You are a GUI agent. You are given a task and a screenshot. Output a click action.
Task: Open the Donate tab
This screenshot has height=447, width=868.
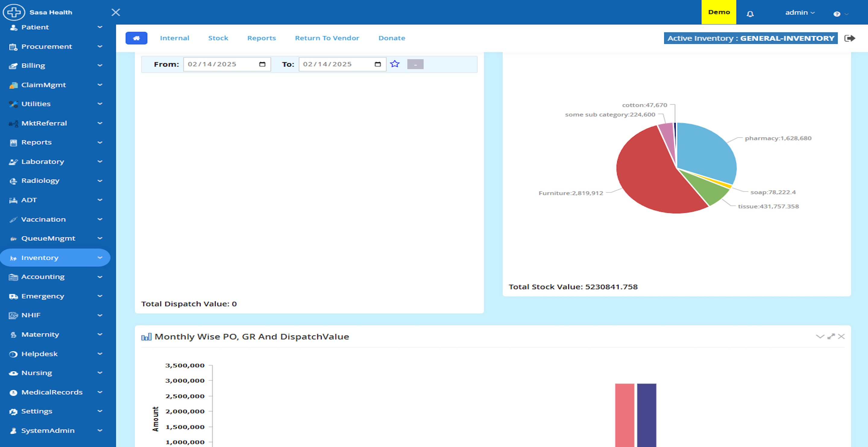(x=392, y=38)
